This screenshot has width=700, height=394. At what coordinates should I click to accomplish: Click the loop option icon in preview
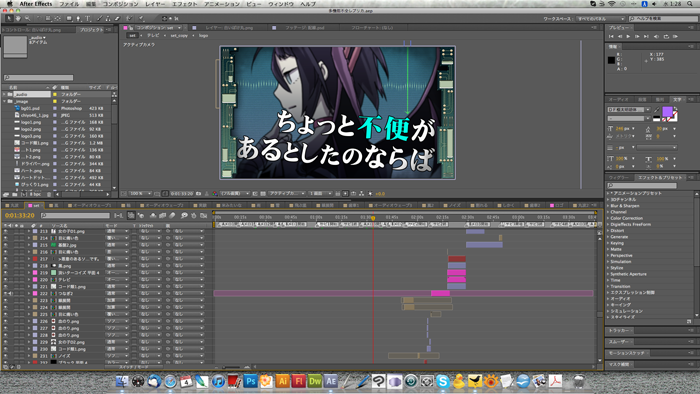pyautogui.click(x=666, y=37)
